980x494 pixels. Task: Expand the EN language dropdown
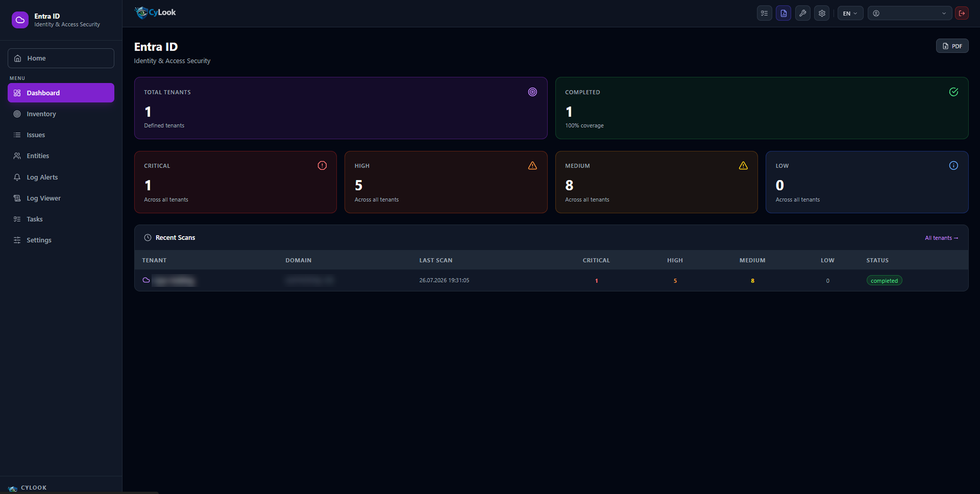[x=850, y=13]
